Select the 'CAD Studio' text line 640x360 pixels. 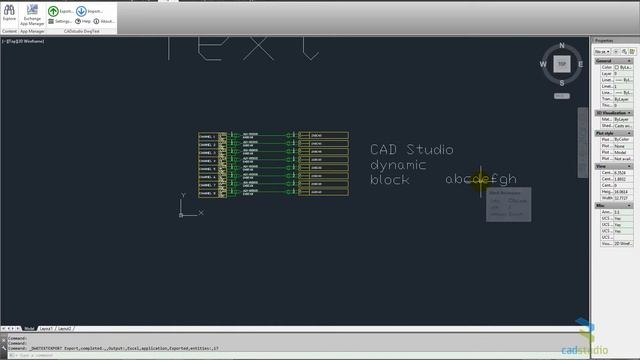[412, 149]
